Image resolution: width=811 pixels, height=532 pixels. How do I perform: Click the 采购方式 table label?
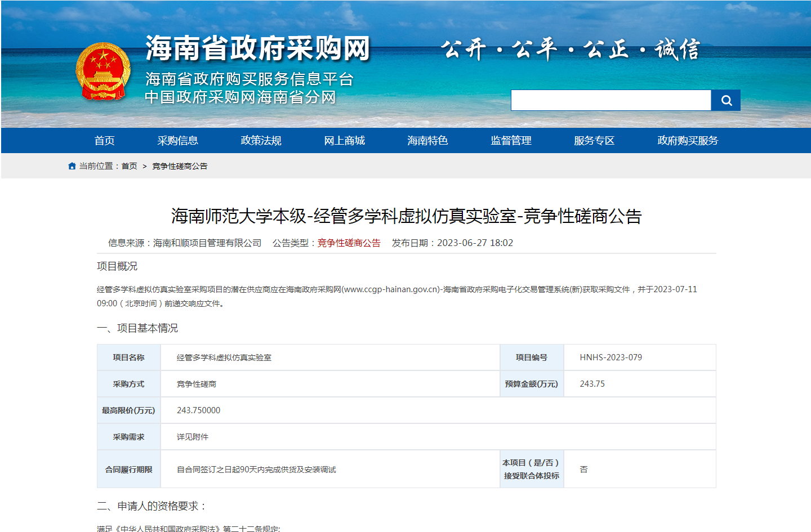(129, 384)
